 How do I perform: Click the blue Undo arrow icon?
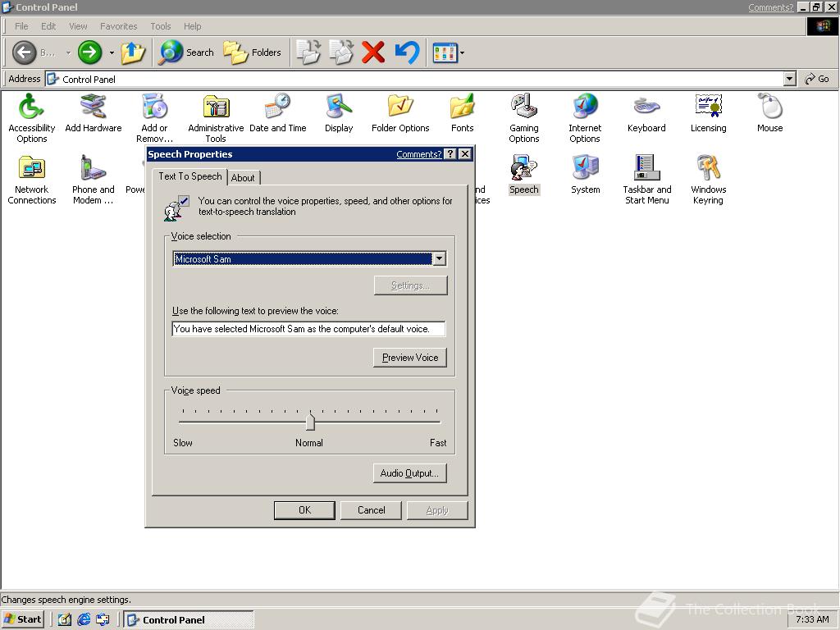tap(407, 52)
